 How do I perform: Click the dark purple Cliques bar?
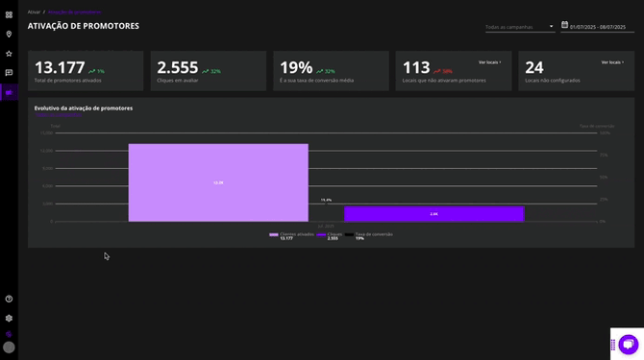434,214
